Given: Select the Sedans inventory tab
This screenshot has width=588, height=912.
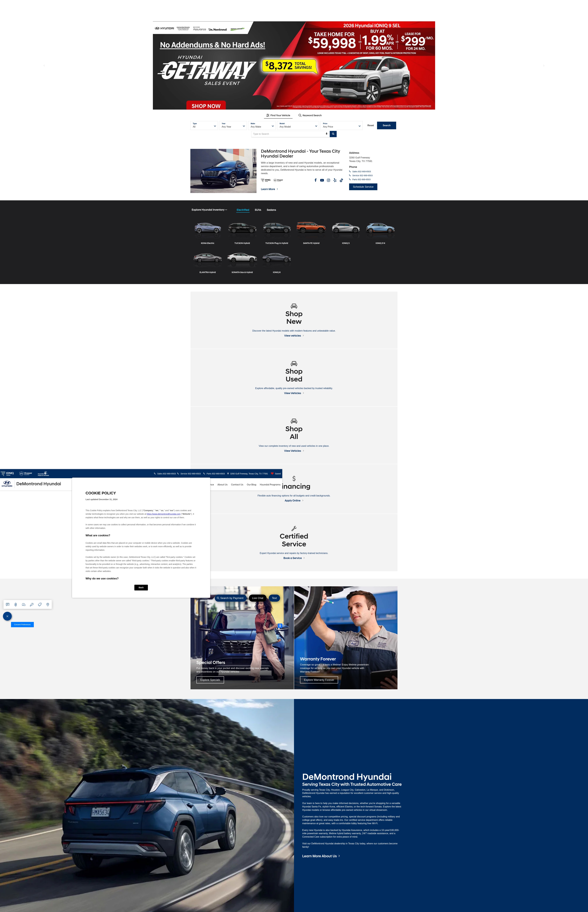Looking at the screenshot, I should 272,210.
